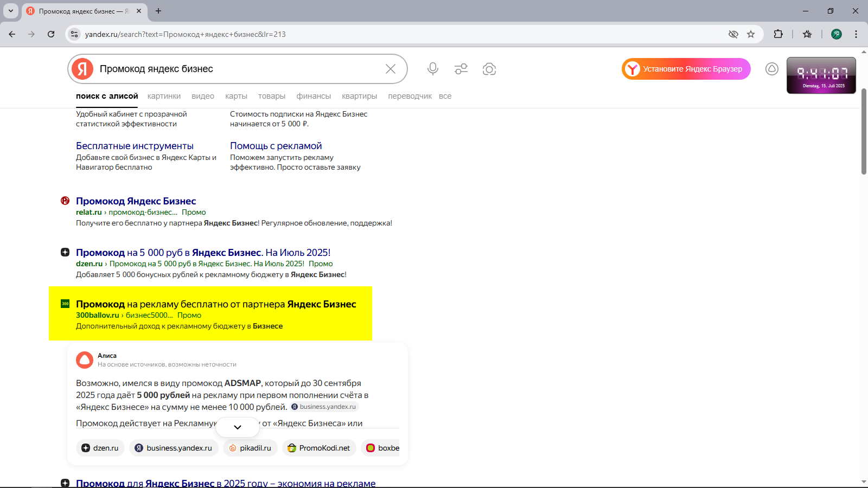This screenshot has height=488, width=868.
Task: Click the browser address bar URL
Action: 186,34
